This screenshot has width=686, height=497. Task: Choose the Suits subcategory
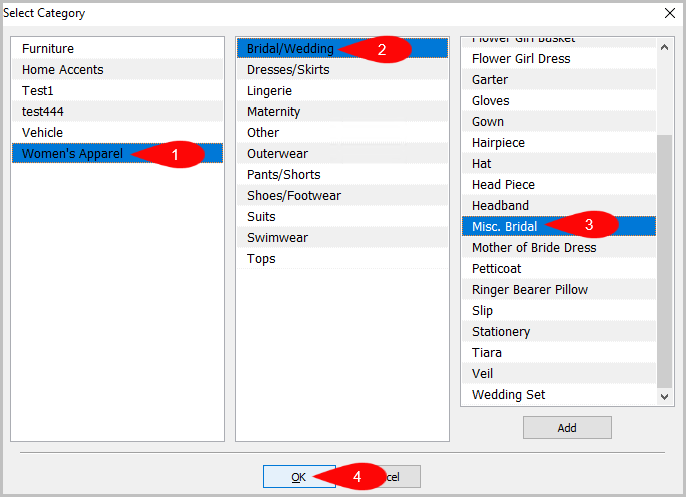pos(342,216)
